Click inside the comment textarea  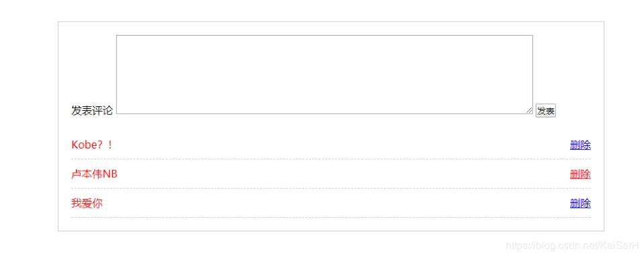coord(325,75)
